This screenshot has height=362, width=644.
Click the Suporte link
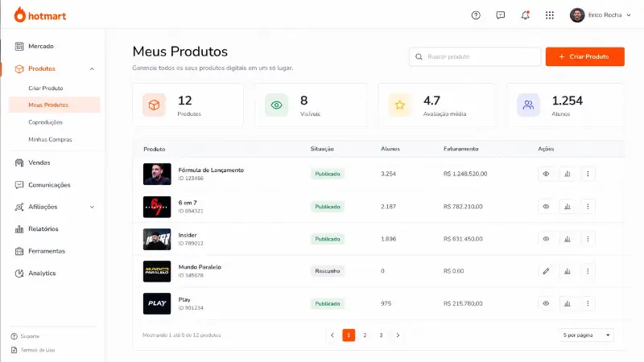[25, 336]
